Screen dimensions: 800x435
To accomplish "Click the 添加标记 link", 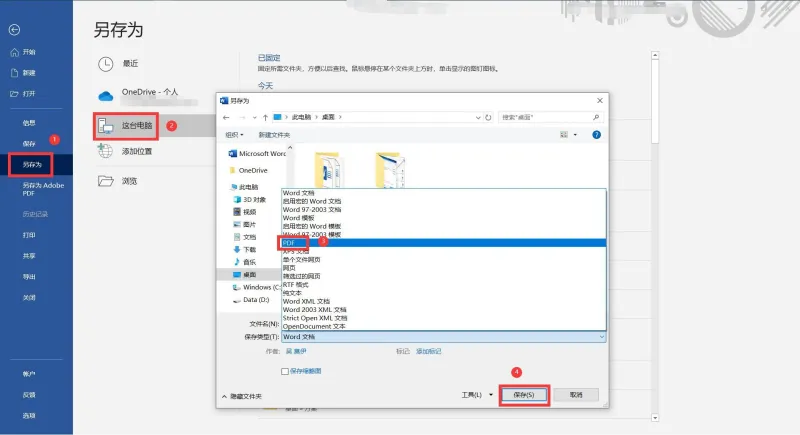I will pos(429,351).
